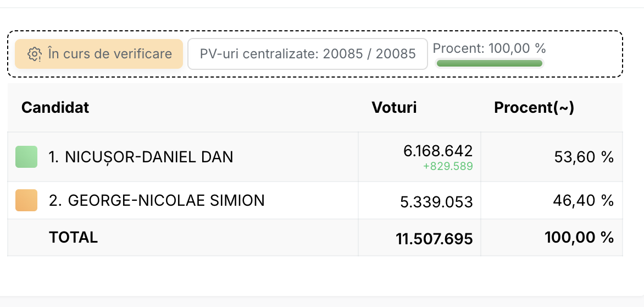Select the În curs de verificare status badge
The width and height of the screenshot is (644, 307).
[99, 54]
